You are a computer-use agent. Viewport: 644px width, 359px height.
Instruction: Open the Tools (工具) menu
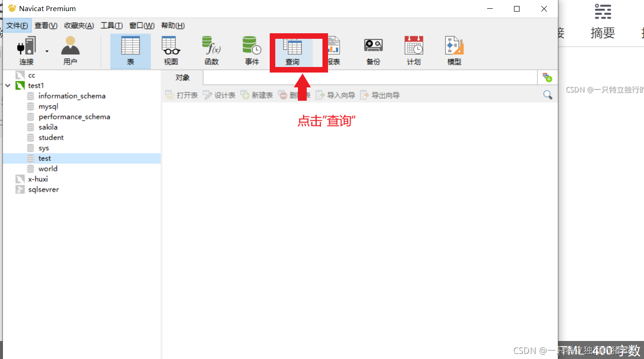(x=111, y=25)
